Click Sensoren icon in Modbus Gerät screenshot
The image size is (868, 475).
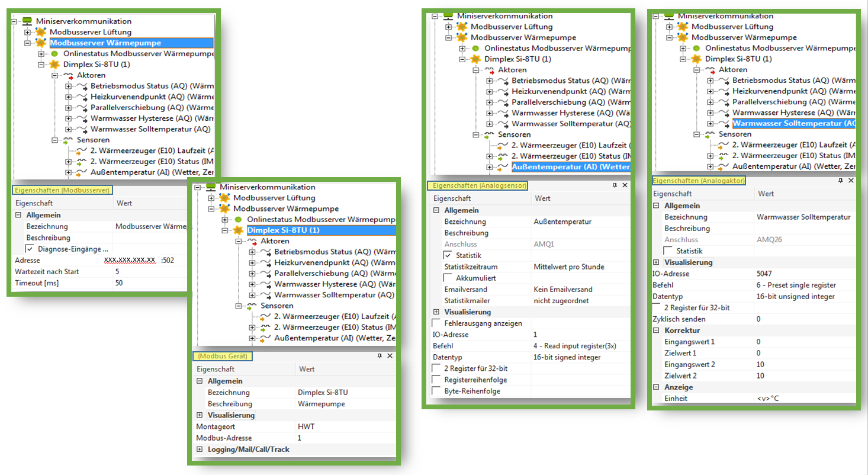point(253,306)
